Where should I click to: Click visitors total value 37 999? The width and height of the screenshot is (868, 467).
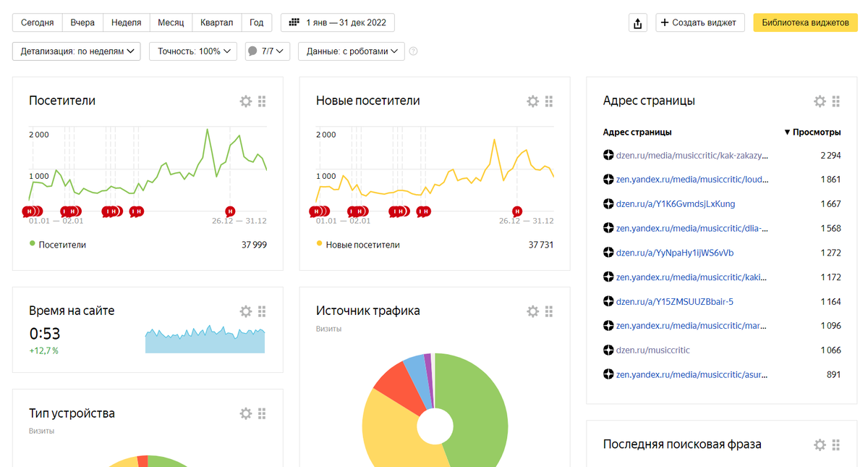click(254, 245)
